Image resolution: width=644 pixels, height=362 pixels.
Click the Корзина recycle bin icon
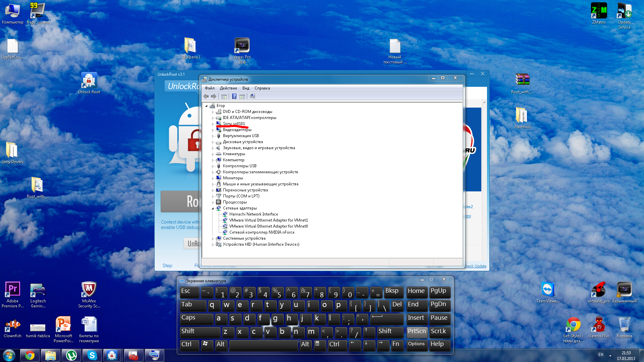624,327
